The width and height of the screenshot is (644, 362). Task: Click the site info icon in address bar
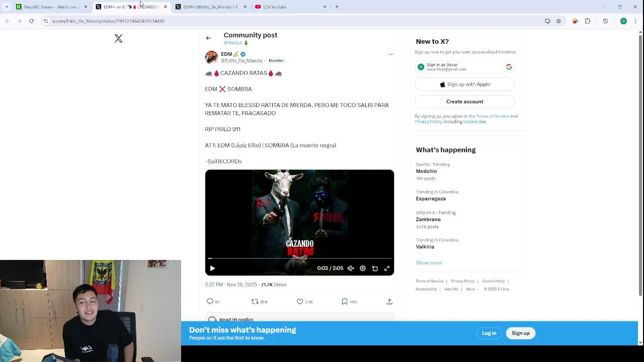(x=46, y=21)
